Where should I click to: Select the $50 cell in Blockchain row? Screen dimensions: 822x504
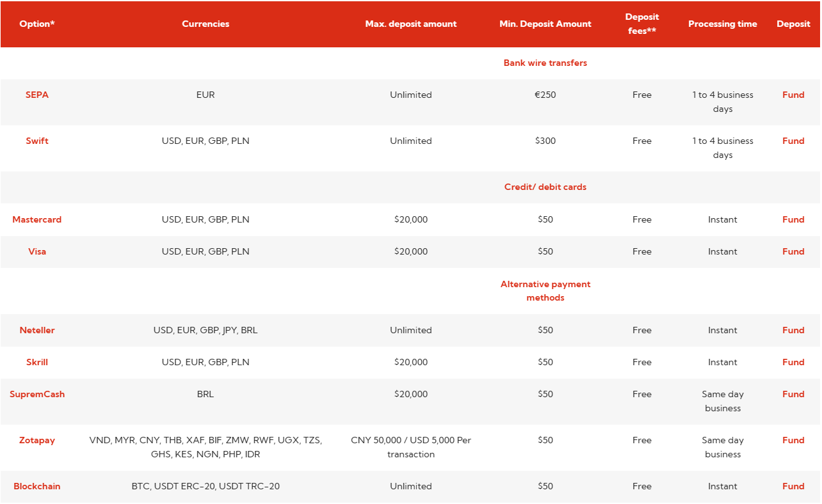click(545, 486)
